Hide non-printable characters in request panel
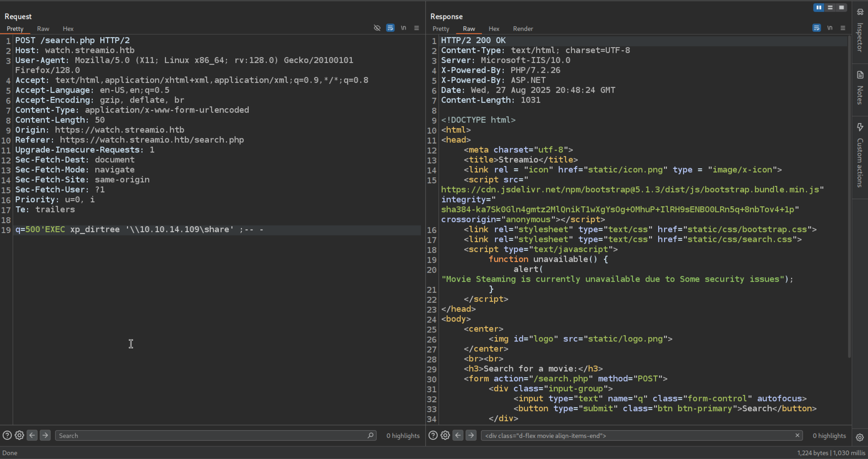Viewport: 868px width, 459px height. point(377,28)
